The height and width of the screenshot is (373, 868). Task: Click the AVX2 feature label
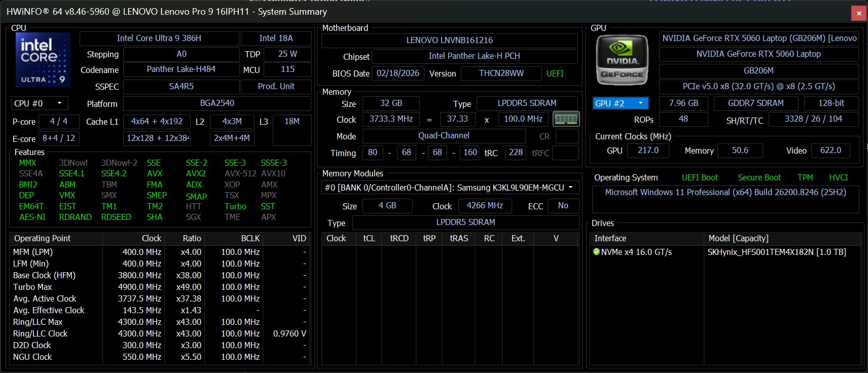[x=196, y=173]
